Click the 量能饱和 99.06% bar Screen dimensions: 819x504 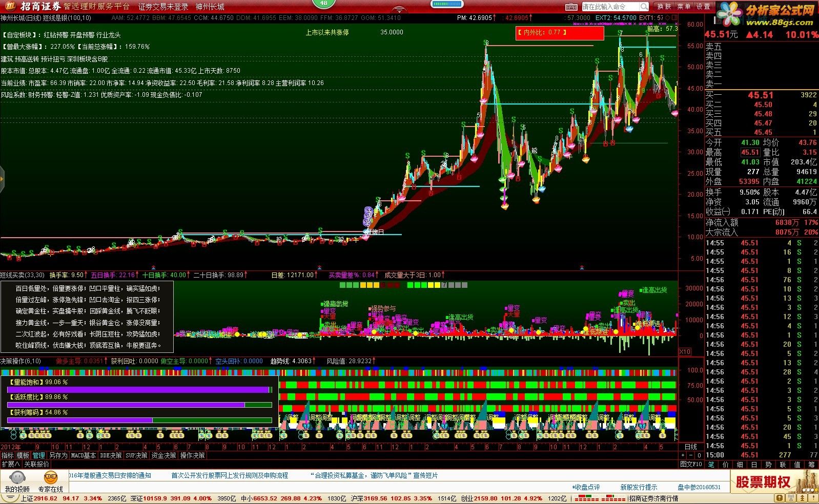click(139, 390)
